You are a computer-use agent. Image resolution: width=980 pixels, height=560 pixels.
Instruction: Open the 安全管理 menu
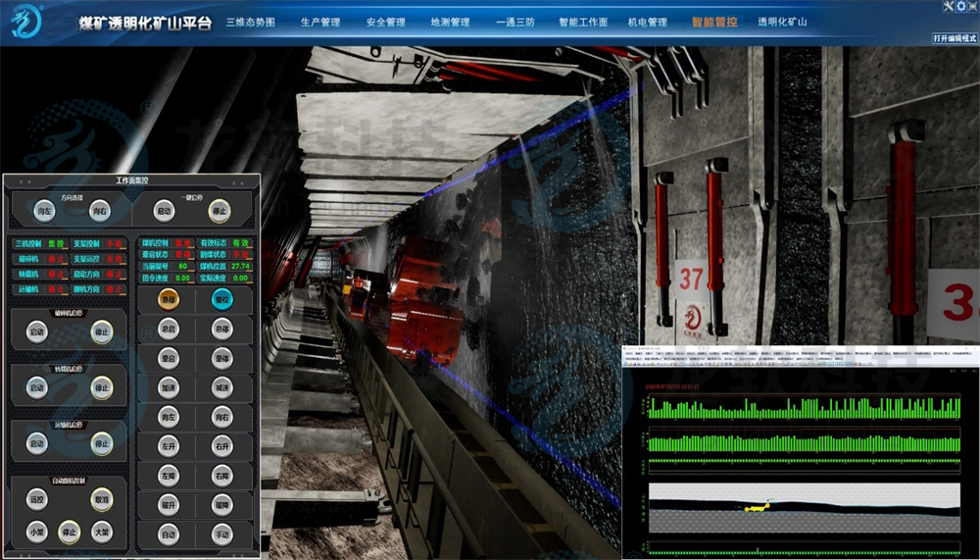click(385, 22)
